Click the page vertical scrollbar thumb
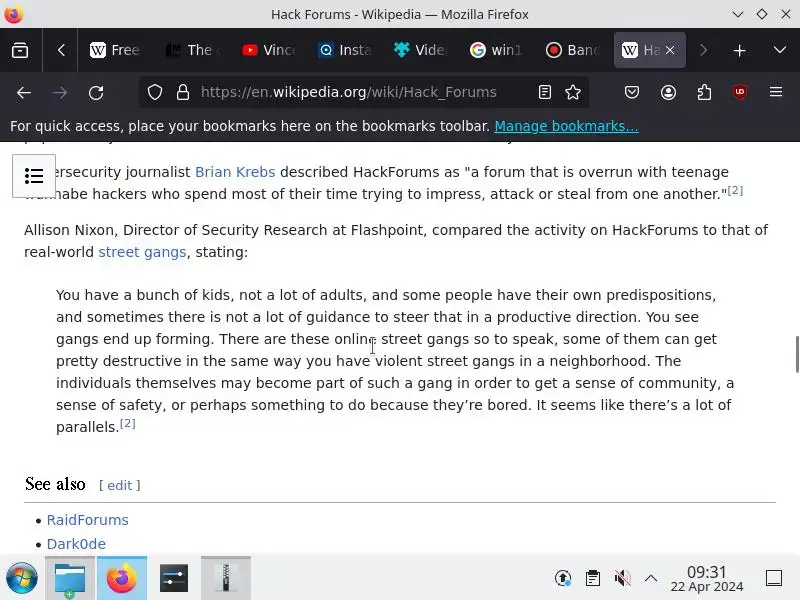 pos(796,355)
